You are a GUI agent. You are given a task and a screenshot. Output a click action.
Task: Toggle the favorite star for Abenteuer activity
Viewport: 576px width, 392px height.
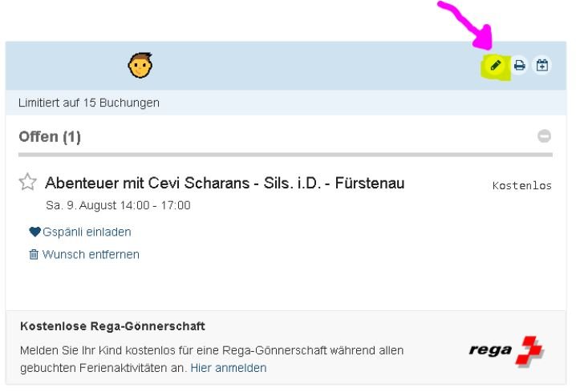(x=27, y=182)
